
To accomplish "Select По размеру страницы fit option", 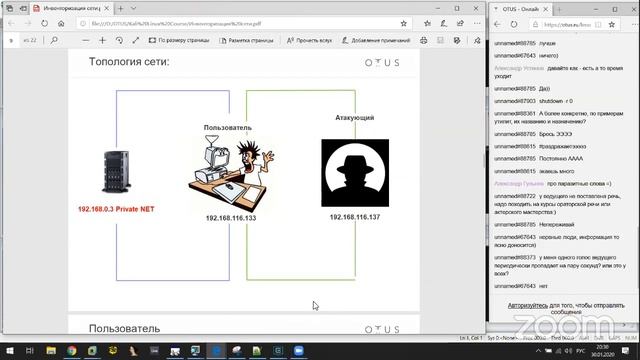I will 179,40.
